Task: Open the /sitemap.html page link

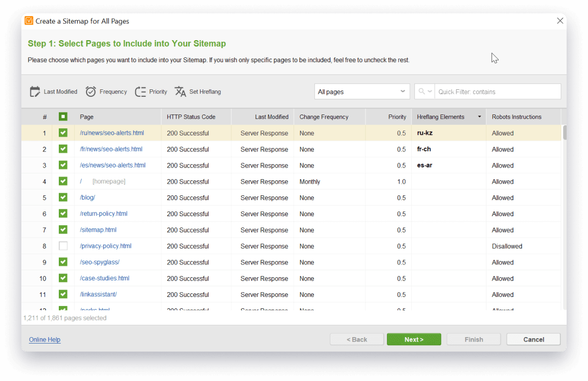Action: pyautogui.click(x=98, y=230)
